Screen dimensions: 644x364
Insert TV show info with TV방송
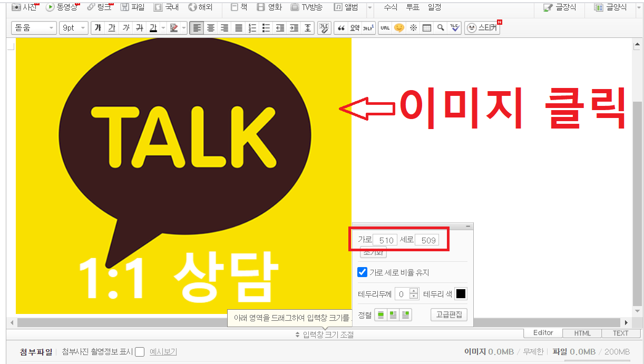click(x=307, y=7)
